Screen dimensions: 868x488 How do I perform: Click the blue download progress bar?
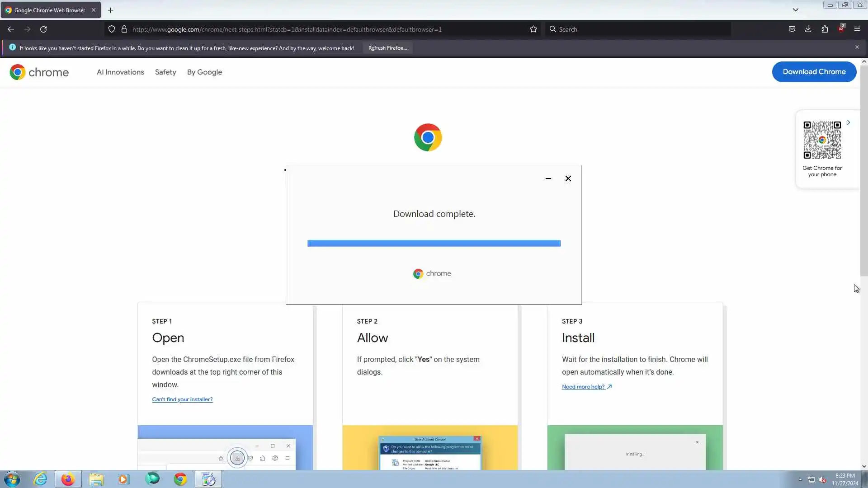[x=434, y=244]
